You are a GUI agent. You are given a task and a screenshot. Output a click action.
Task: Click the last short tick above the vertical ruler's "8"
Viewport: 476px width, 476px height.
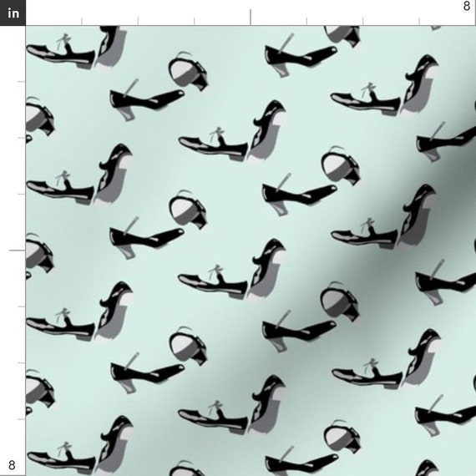[x=21, y=419]
